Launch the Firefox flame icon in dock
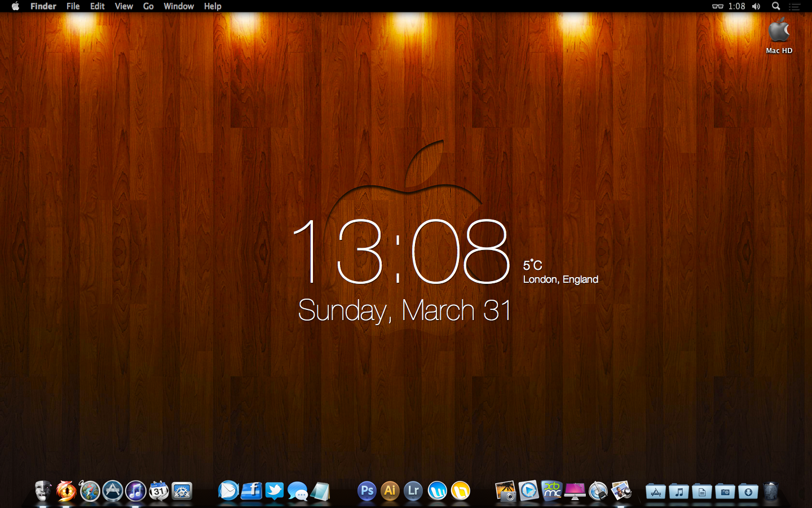The image size is (812, 508). (66, 491)
